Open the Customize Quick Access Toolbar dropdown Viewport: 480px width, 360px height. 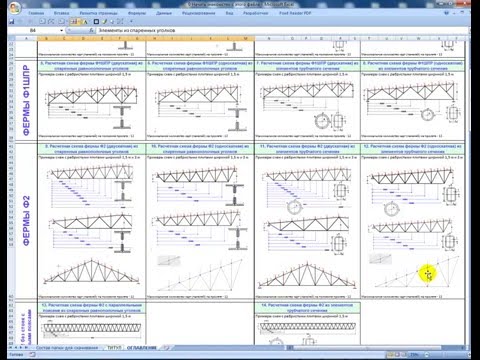tap(131, 22)
